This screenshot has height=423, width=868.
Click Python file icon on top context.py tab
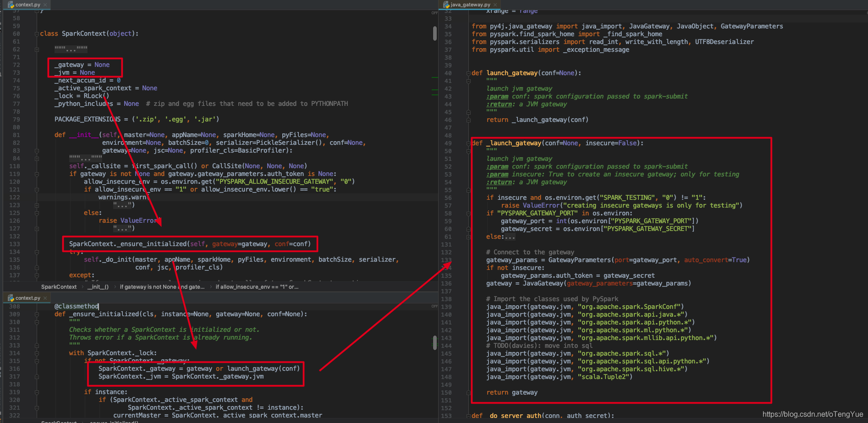(x=11, y=5)
